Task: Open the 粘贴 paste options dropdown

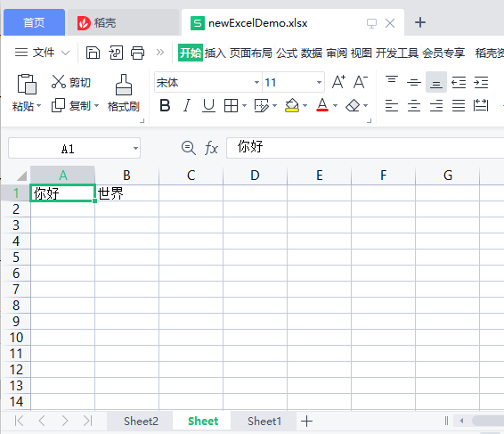Action: [x=39, y=105]
